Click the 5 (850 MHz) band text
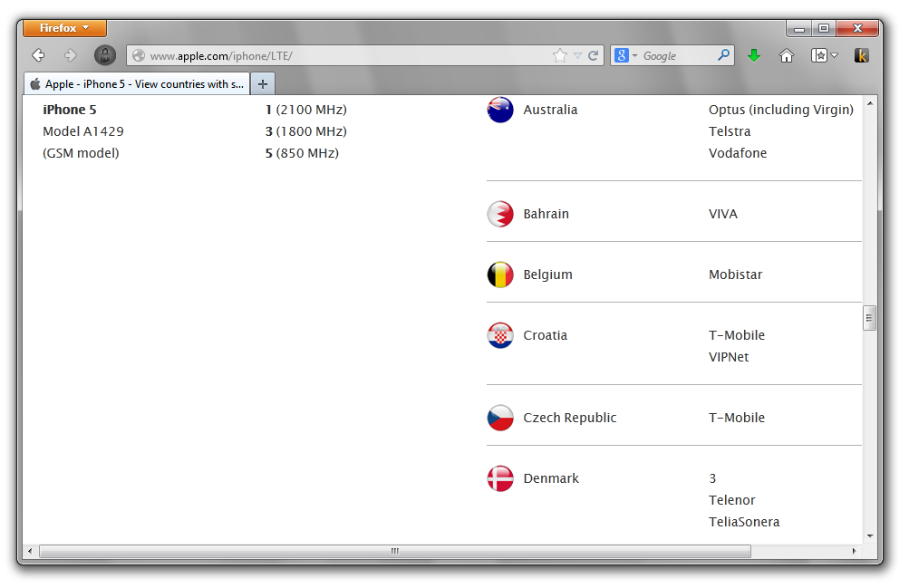The width and height of the screenshot is (909, 588). coord(302,153)
